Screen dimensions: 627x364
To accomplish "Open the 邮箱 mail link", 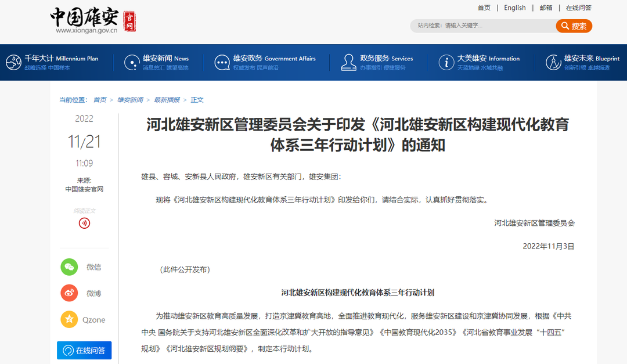I will [546, 8].
